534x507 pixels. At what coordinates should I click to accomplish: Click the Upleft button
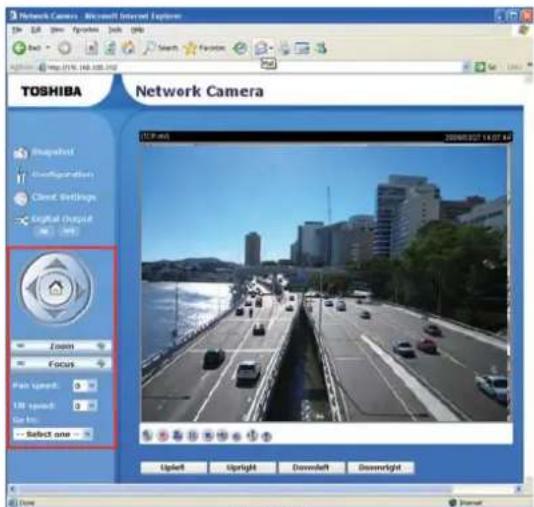coord(173,468)
